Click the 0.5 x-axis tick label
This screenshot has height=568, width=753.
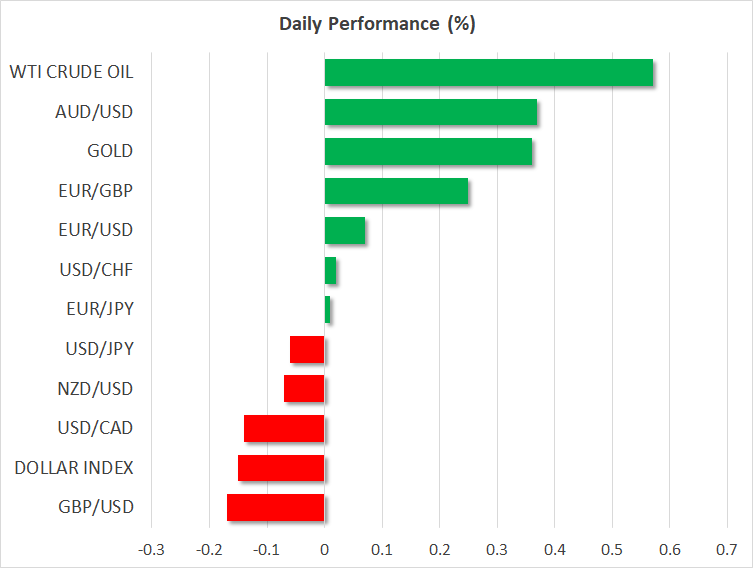(x=612, y=549)
